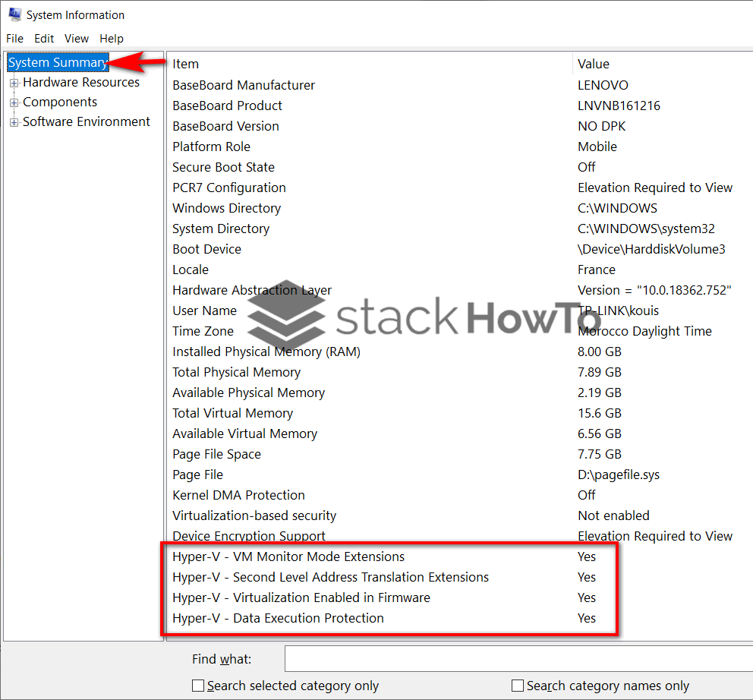Select System Summary in the navigation pane
753x700 pixels.
(x=57, y=62)
